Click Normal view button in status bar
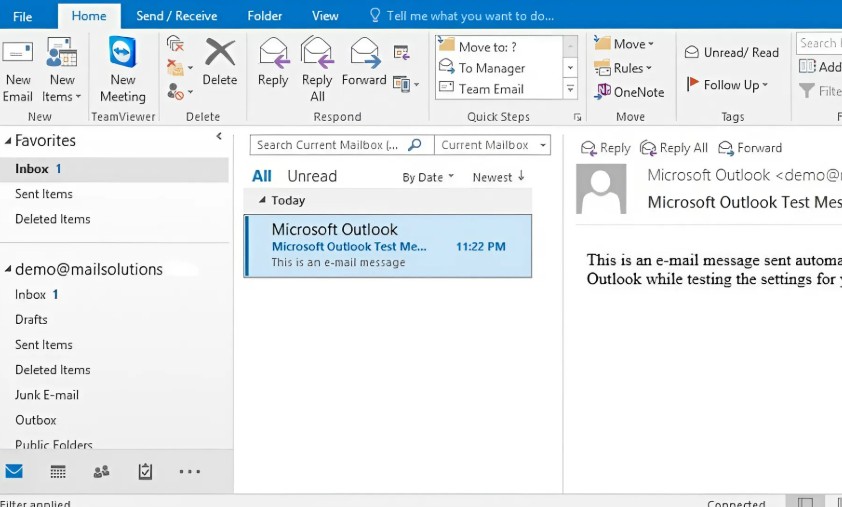Image resolution: width=842 pixels, height=507 pixels. [805, 502]
